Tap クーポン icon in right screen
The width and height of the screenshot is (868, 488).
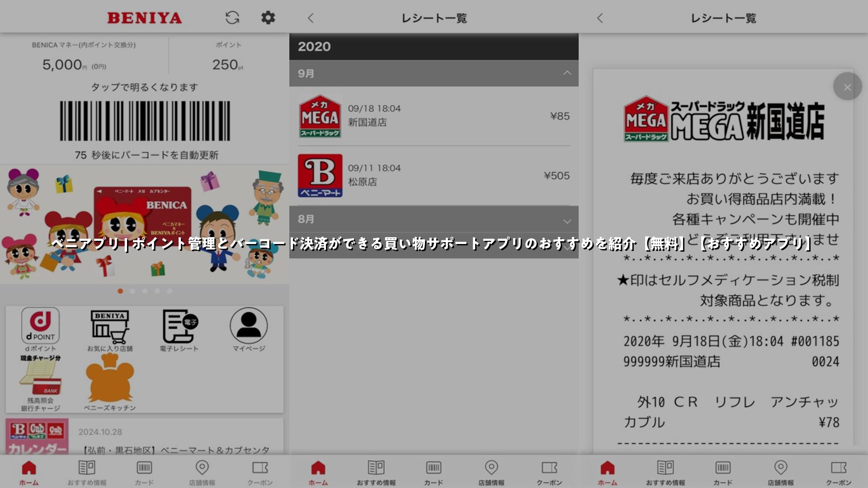pos(839,473)
